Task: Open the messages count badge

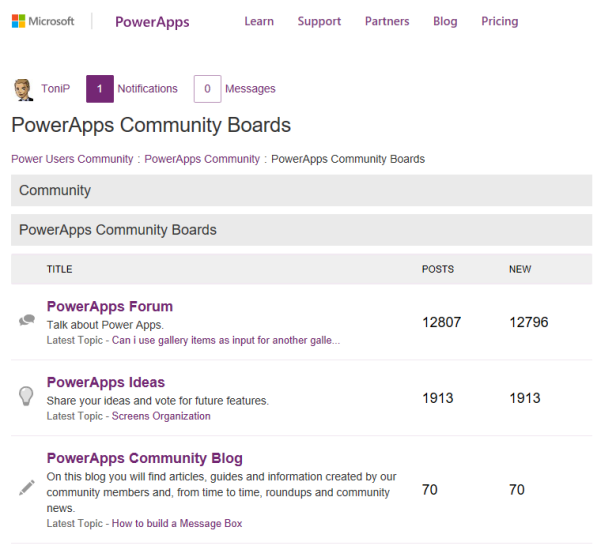Action: coord(207,89)
